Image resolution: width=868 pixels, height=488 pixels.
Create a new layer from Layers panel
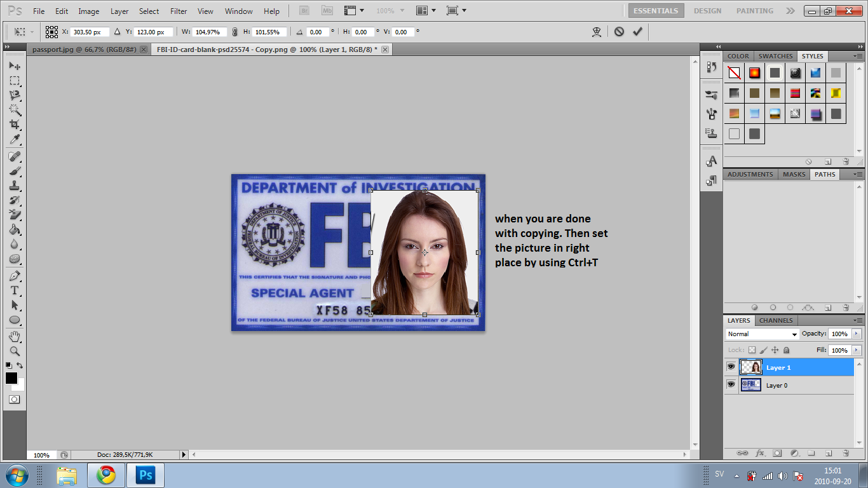(x=829, y=453)
